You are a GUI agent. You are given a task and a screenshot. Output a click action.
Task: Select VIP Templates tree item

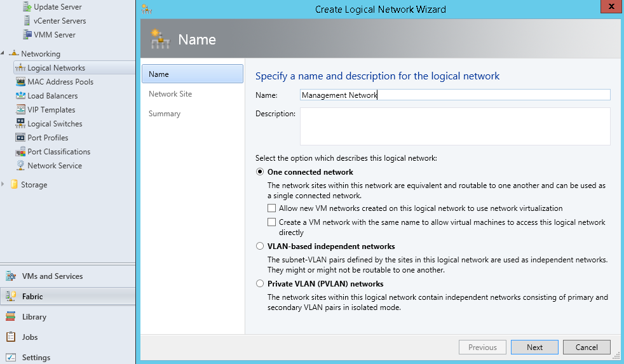click(51, 109)
